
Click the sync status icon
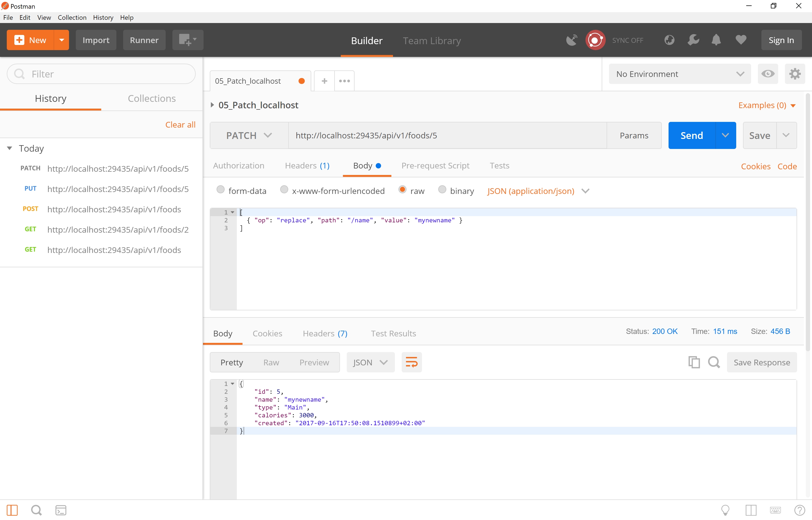tap(594, 40)
